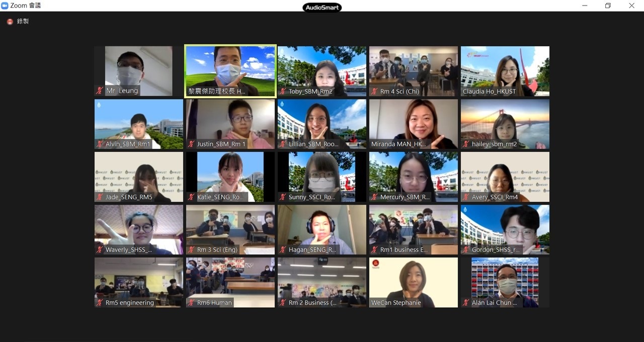Click the Justin_SBM_Rm 1 name label
The image size is (644, 342).
tap(221, 144)
